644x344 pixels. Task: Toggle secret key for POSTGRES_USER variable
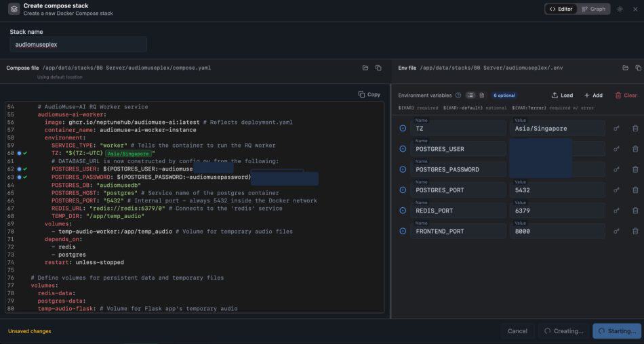tap(616, 149)
